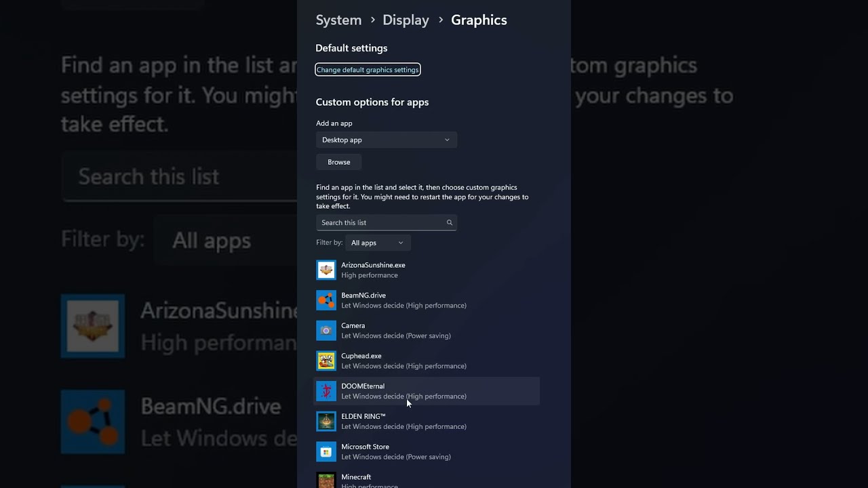This screenshot has height=488, width=868.
Task: Select the ELDEN RING list entry
Action: (x=427, y=422)
